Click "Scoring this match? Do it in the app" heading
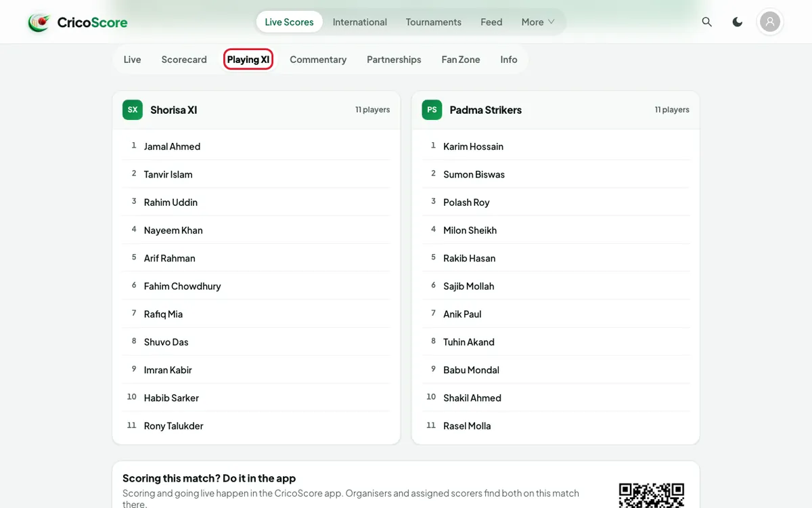 click(x=209, y=478)
